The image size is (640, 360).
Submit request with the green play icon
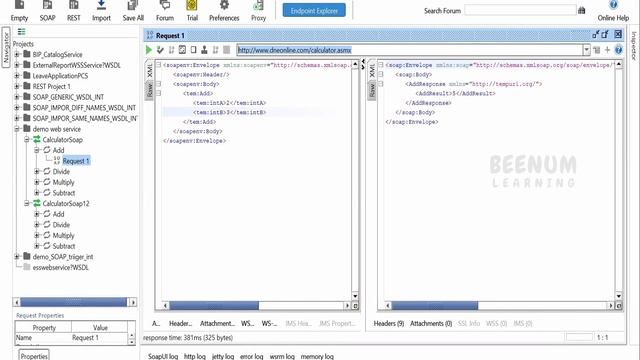click(x=149, y=50)
